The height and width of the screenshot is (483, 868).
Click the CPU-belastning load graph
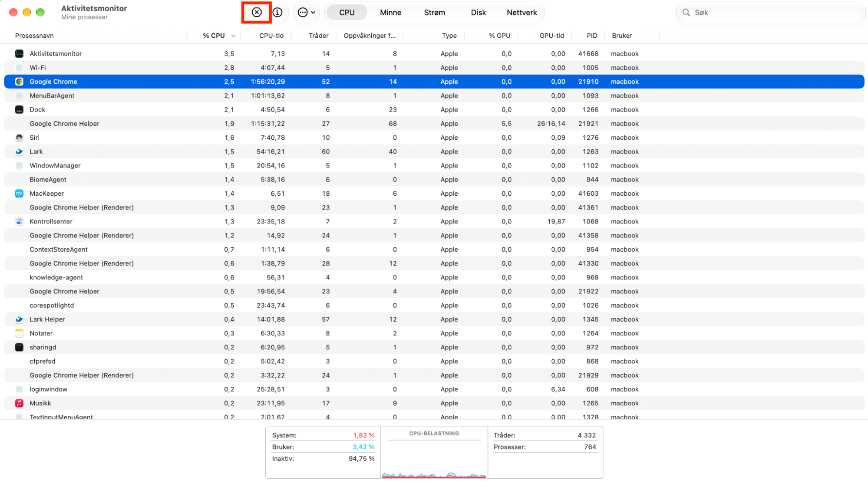[x=434, y=453]
